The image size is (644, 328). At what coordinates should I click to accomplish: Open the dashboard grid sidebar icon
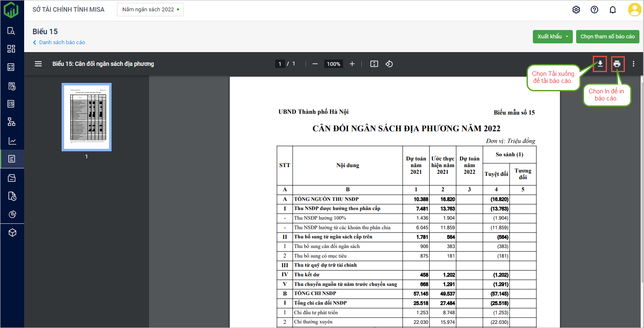(12, 49)
